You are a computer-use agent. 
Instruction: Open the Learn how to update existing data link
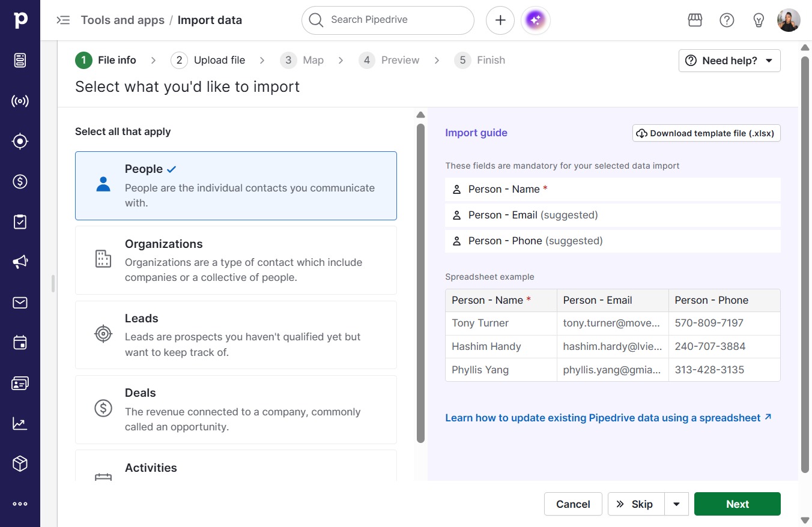(608, 418)
